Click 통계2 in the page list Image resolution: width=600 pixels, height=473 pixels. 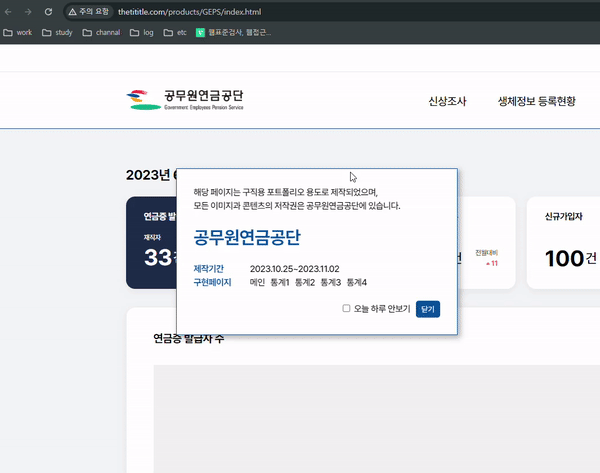click(305, 282)
